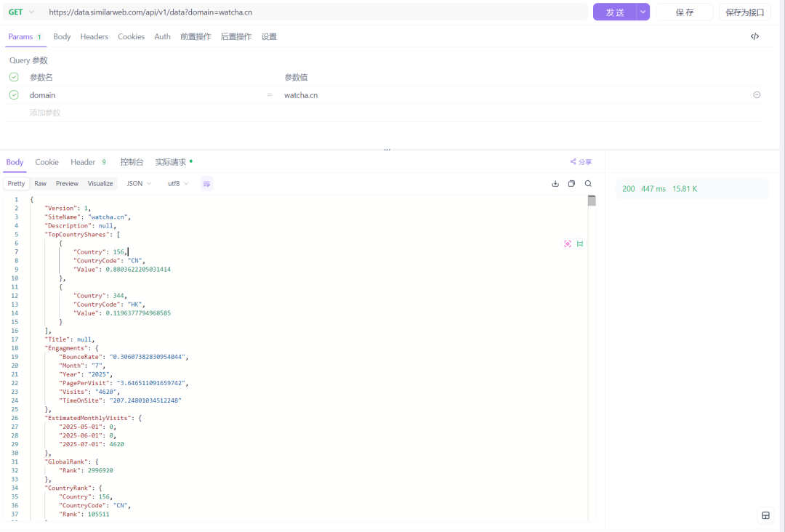Copy the response content icon
The height and width of the screenshot is (532, 785).
point(571,184)
